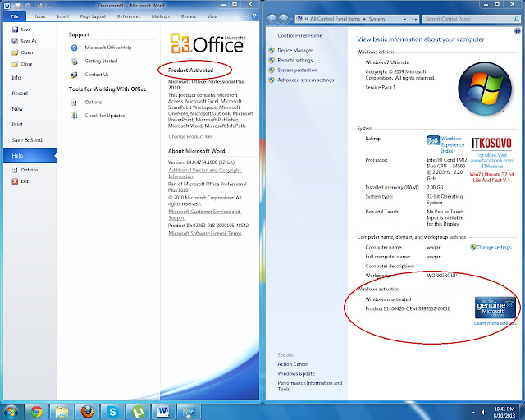
Task: Click the Check for Updates icon
Action: pyautogui.click(x=74, y=116)
